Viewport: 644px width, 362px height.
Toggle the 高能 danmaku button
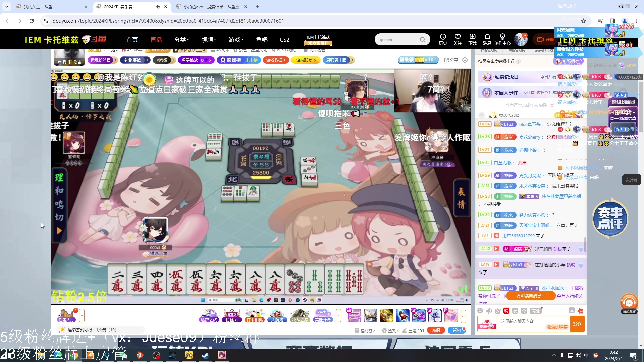point(535,311)
